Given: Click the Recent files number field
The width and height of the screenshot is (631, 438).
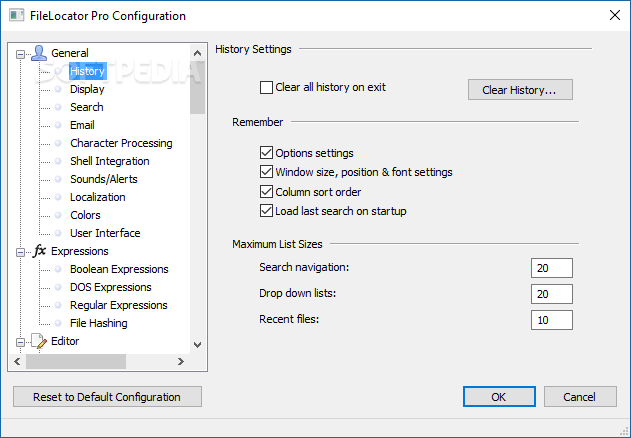Looking at the screenshot, I should [x=552, y=320].
